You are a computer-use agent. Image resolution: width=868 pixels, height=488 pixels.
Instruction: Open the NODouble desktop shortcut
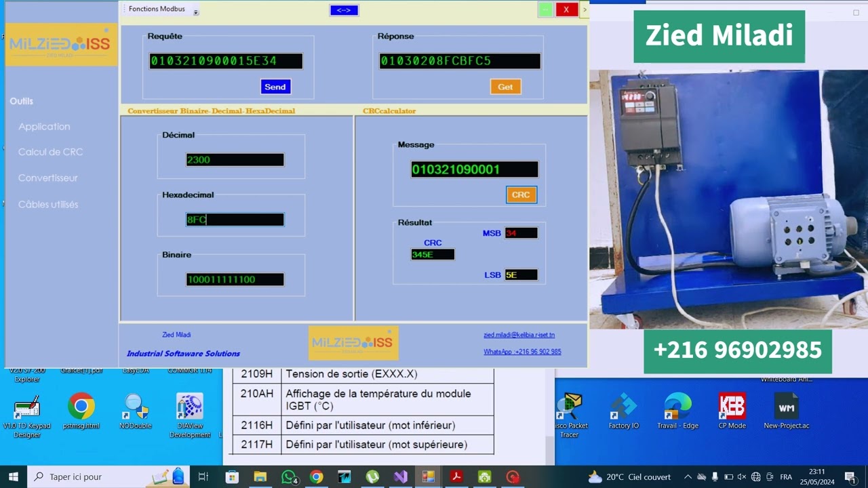tap(135, 411)
